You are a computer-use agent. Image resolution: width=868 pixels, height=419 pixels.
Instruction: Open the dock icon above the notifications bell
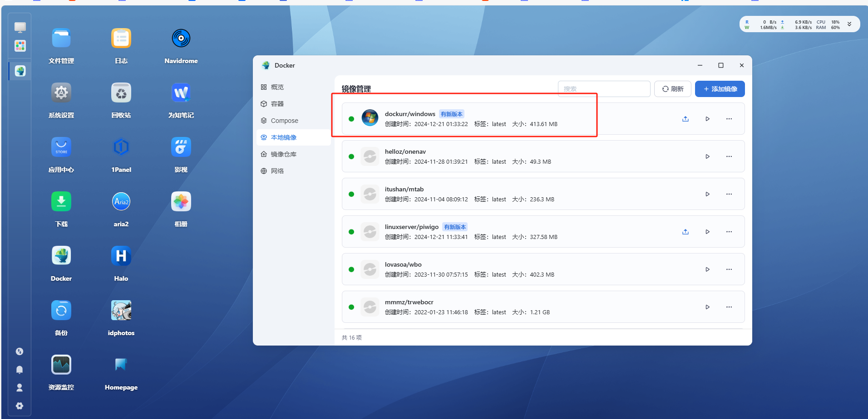pyautogui.click(x=20, y=351)
